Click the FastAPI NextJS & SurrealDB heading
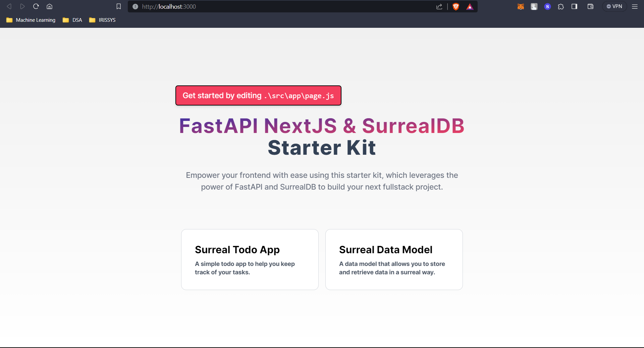 click(x=322, y=126)
